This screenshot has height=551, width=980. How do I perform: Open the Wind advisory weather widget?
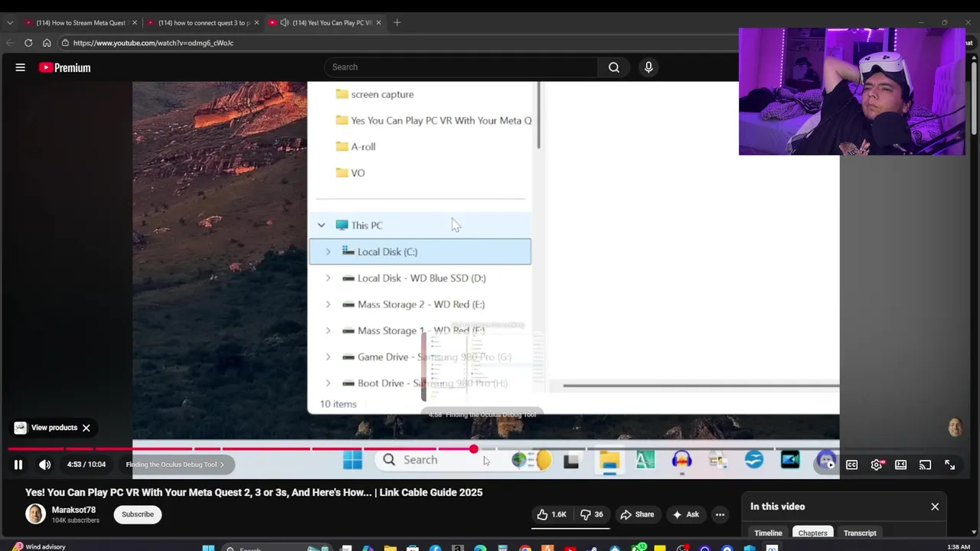[38, 546]
